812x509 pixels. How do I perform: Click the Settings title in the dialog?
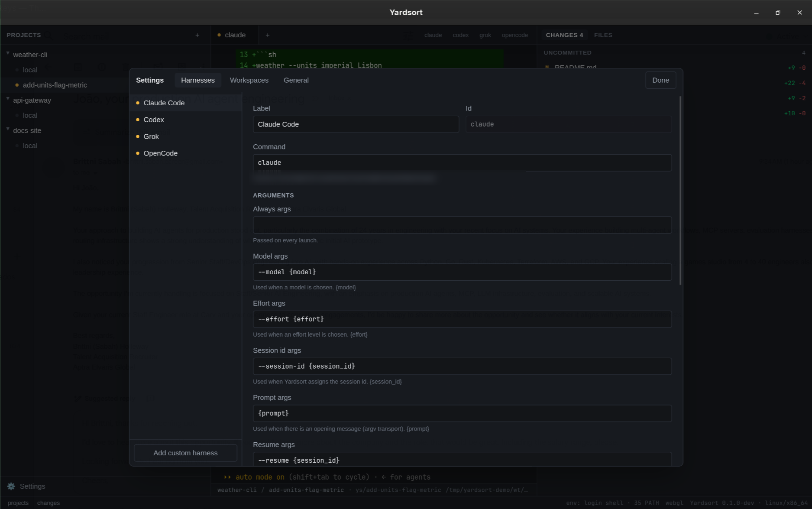tap(150, 80)
